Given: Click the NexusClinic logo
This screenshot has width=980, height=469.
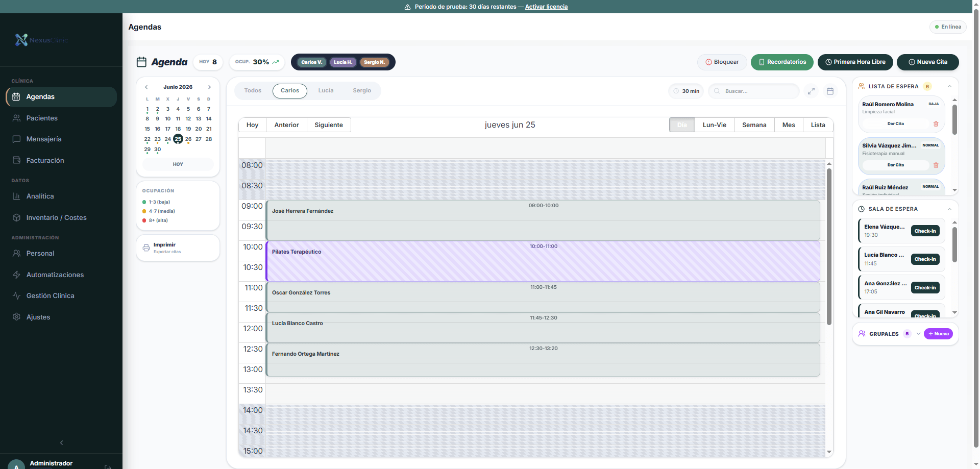Looking at the screenshot, I should [41, 40].
